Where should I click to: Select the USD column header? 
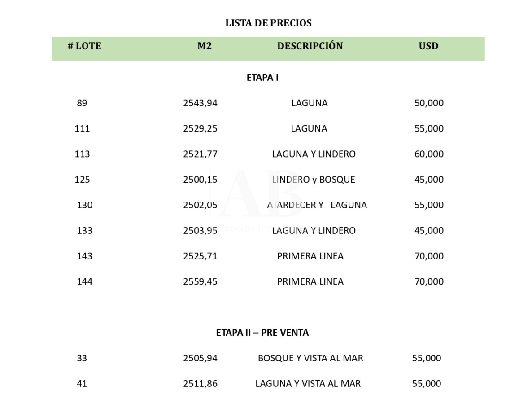[x=428, y=46]
